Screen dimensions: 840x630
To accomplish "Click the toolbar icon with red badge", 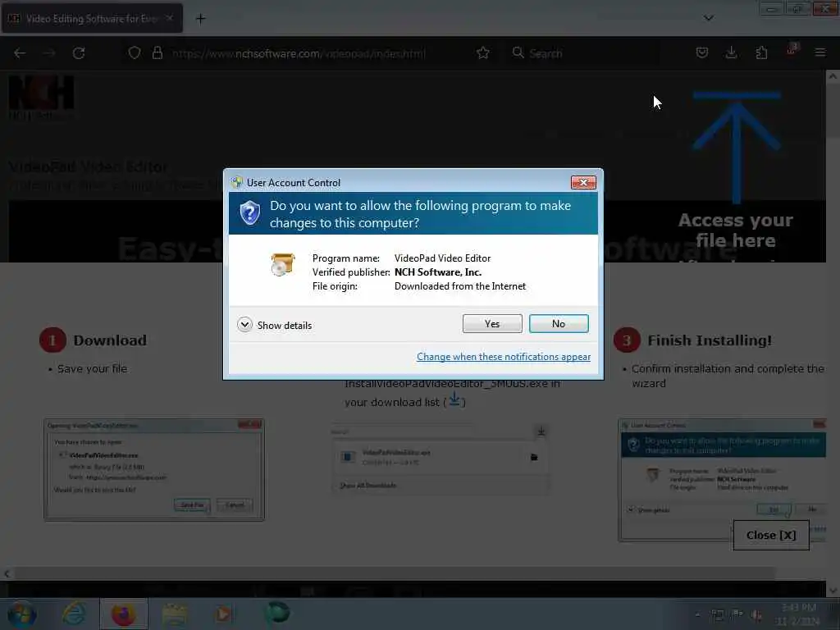I will click(x=792, y=49).
